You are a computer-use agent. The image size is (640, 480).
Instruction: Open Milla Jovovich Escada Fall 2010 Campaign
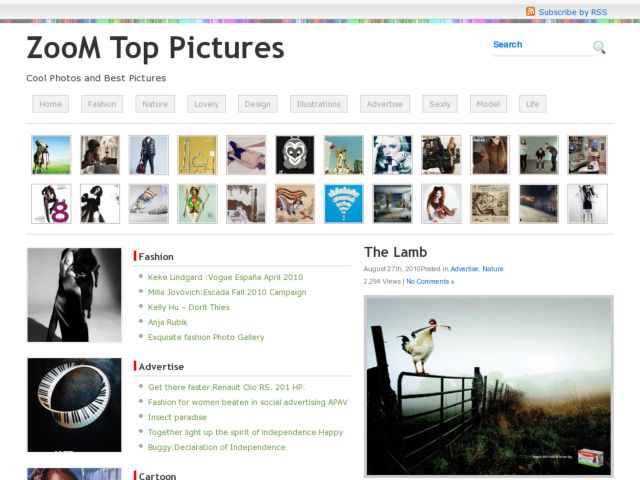[227, 292]
